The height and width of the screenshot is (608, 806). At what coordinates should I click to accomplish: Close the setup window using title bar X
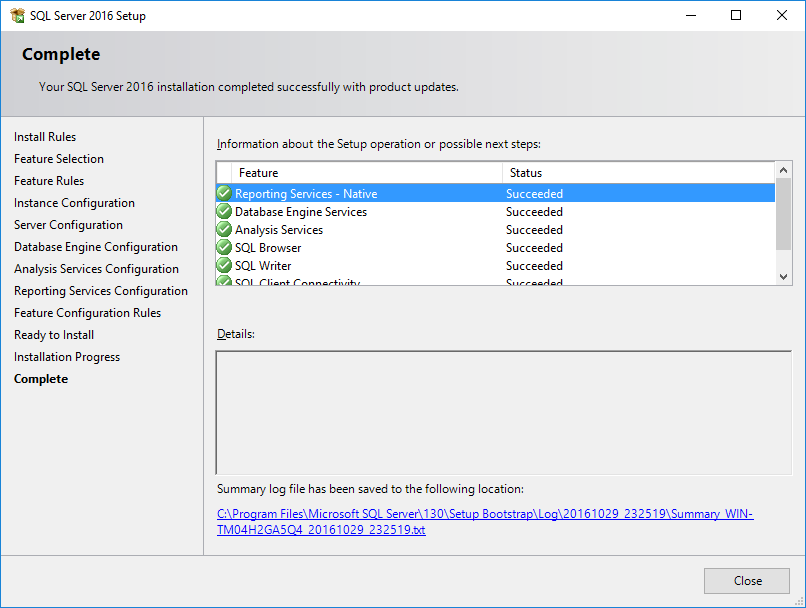pos(781,15)
